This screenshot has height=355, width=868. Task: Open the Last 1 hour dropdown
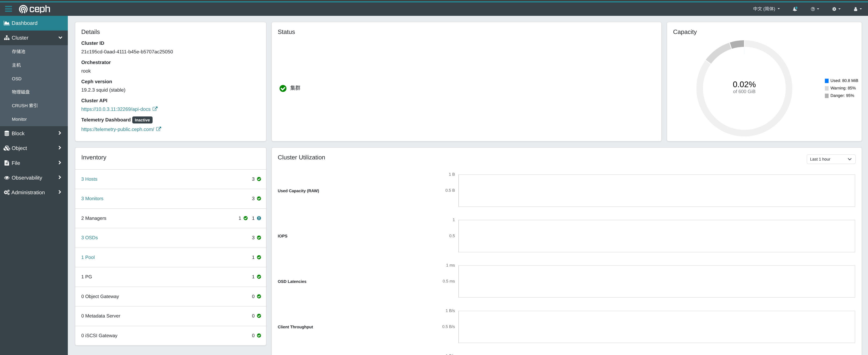tap(830, 159)
